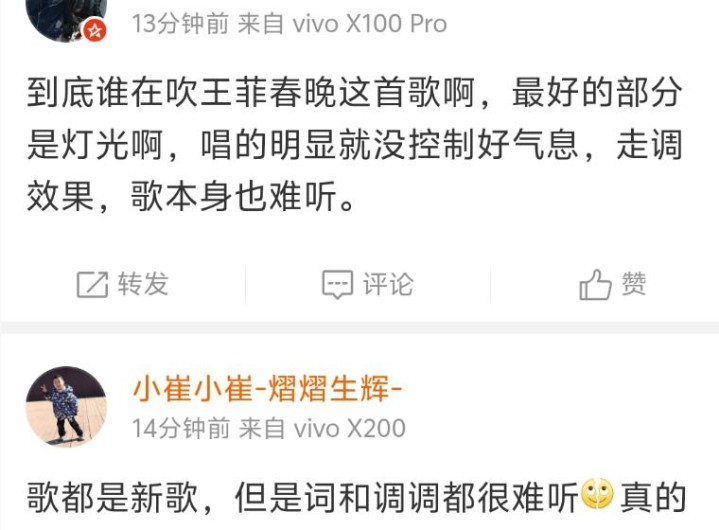
Task: Click the red verified badge on top avatar
Action: click(x=95, y=31)
